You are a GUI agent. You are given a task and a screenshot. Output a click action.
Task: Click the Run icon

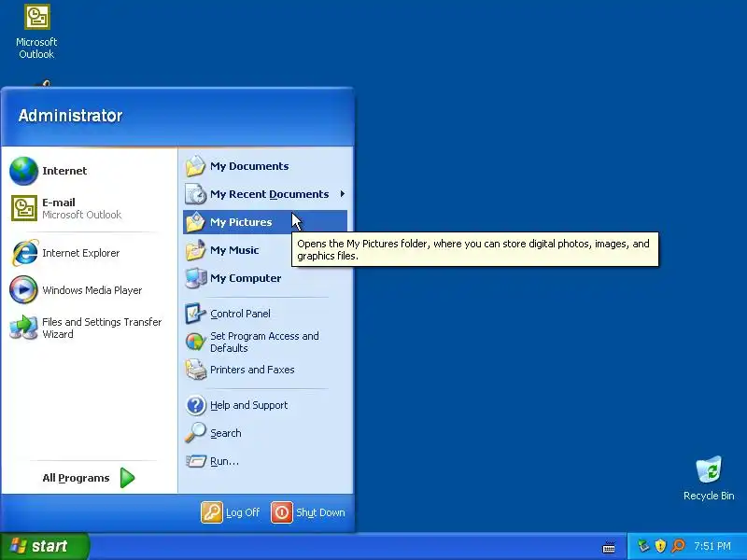[196, 461]
